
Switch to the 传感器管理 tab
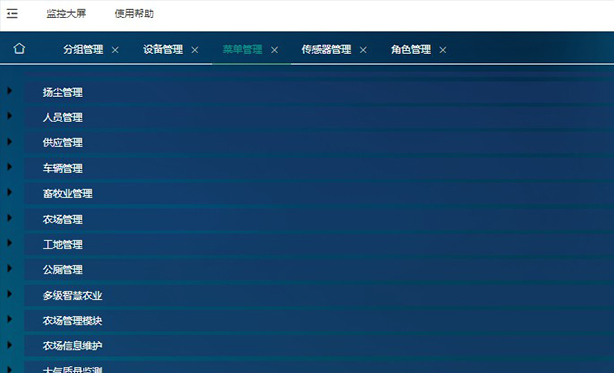(327, 50)
